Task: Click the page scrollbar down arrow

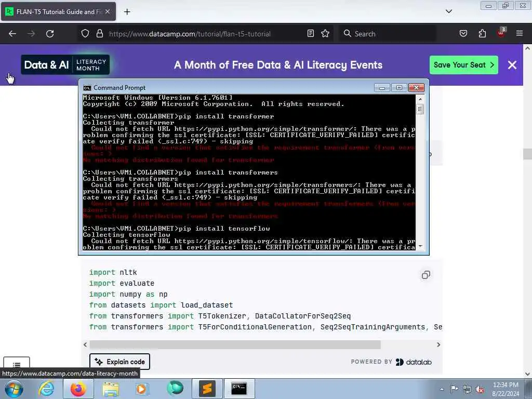Action: [x=528, y=374]
